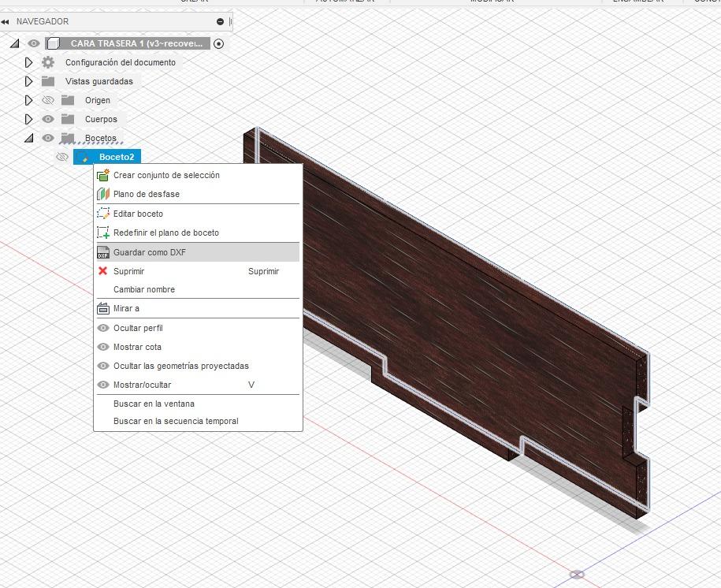Activate the CARA TRASERA 1 component radio button
The width and height of the screenshot is (721, 588).
click(x=219, y=43)
